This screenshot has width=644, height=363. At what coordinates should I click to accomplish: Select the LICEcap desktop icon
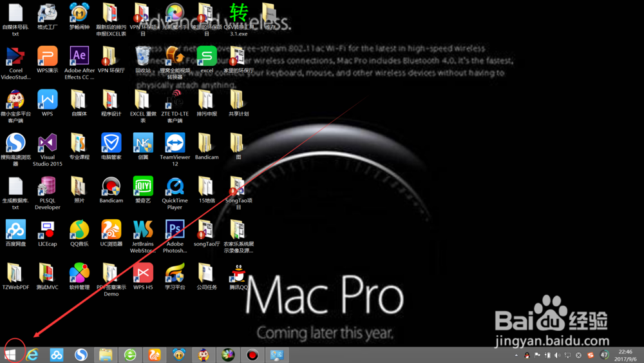[x=47, y=233]
